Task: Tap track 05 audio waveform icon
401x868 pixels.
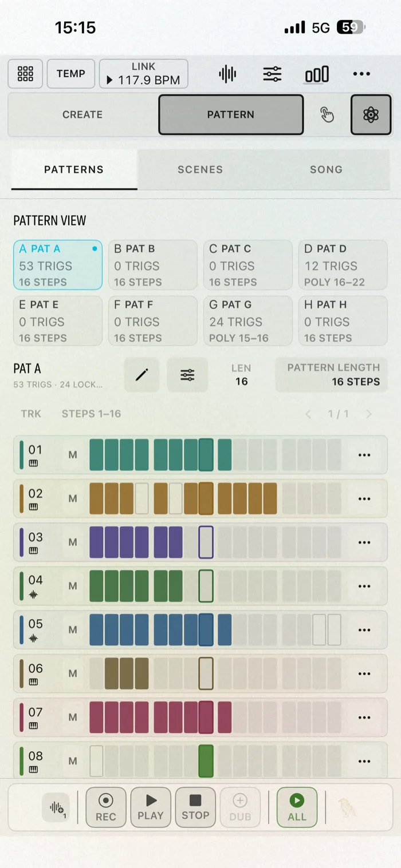Action: (x=33, y=638)
